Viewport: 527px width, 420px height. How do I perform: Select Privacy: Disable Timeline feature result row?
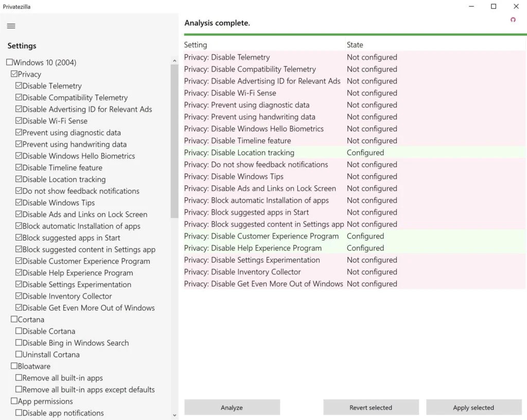pos(355,141)
